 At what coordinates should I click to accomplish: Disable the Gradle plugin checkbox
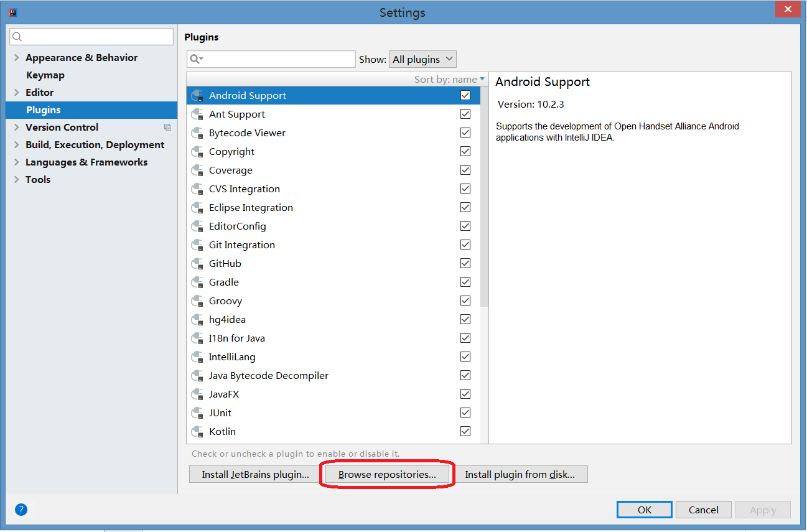click(465, 282)
